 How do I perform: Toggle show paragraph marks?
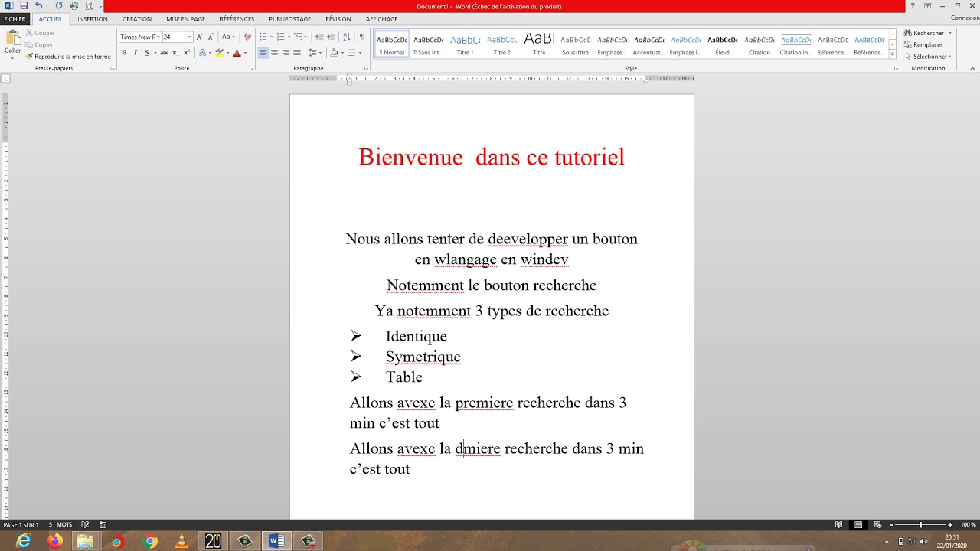coord(362,37)
